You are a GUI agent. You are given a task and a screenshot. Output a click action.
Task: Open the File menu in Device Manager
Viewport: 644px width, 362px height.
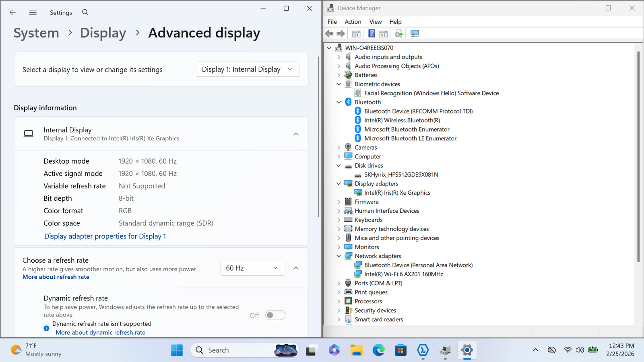pyautogui.click(x=332, y=22)
